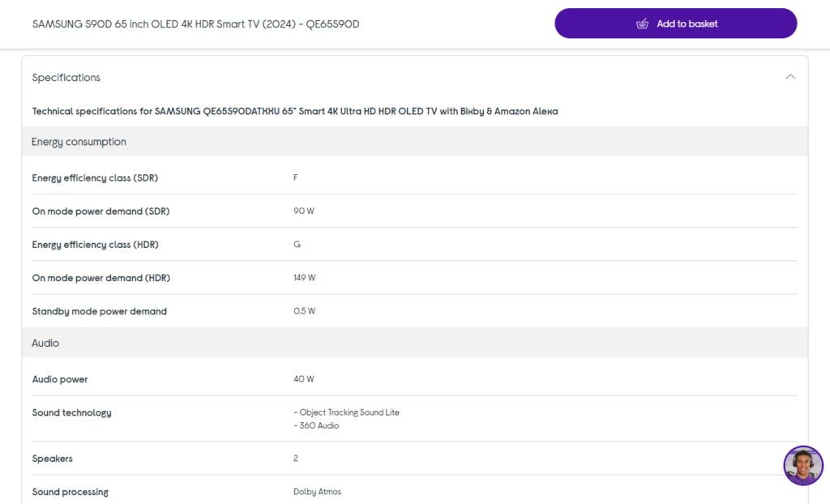Image resolution: width=830 pixels, height=504 pixels.
Task: Click the Specifications header label
Action: [x=66, y=77]
